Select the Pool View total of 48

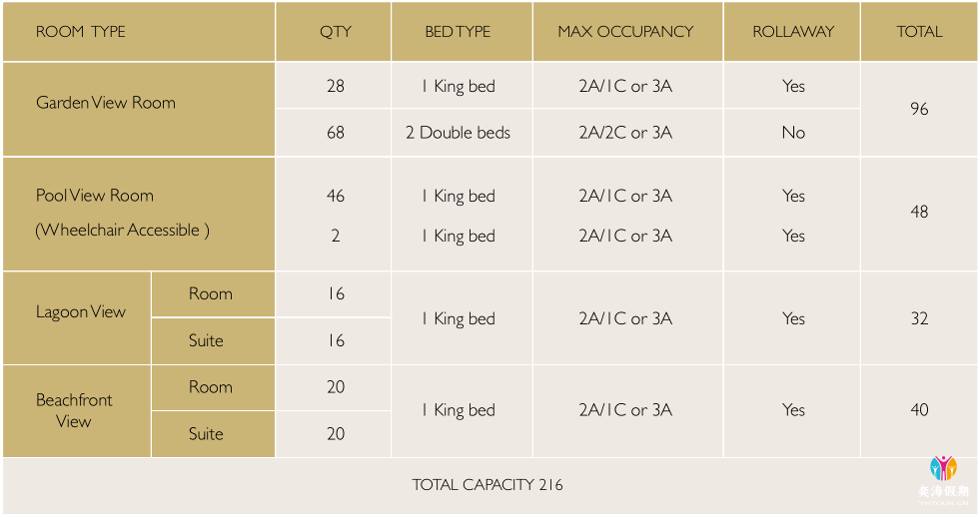click(x=919, y=214)
